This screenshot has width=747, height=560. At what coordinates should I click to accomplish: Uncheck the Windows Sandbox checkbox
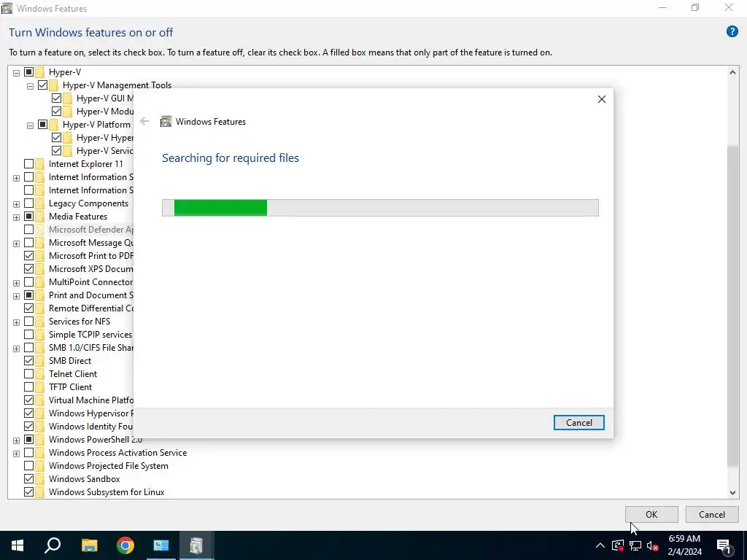[28, 479]
